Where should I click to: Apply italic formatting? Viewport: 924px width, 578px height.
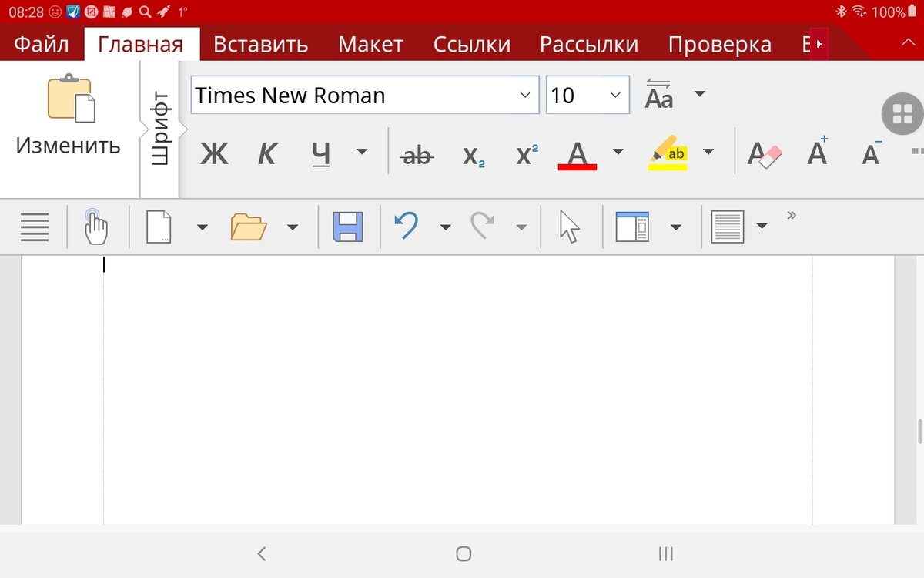coord(267,153)
